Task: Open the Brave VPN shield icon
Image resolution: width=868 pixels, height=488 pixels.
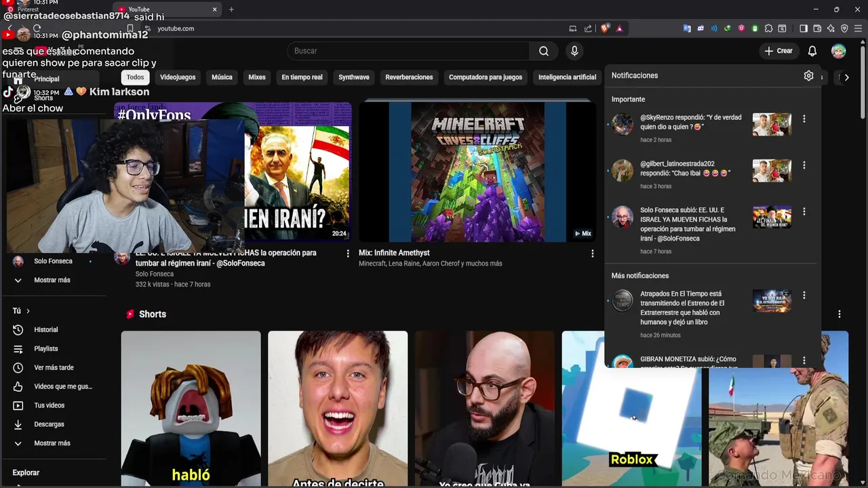Action: coord(844,28)
